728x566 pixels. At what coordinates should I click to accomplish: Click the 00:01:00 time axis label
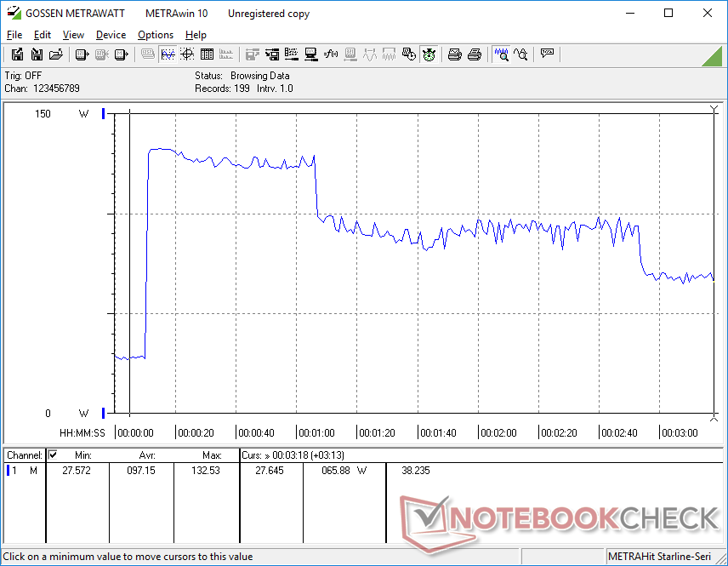(316, 432)
